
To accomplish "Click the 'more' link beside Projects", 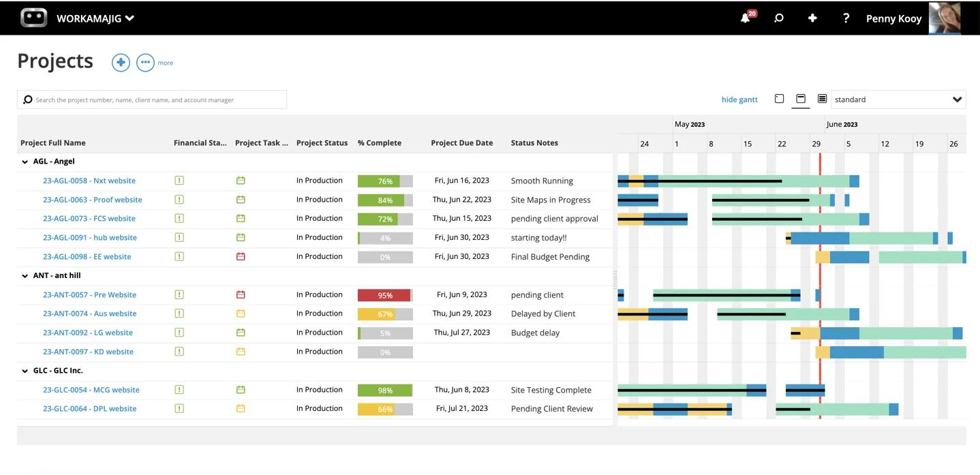I will click(x=166, y=63).
